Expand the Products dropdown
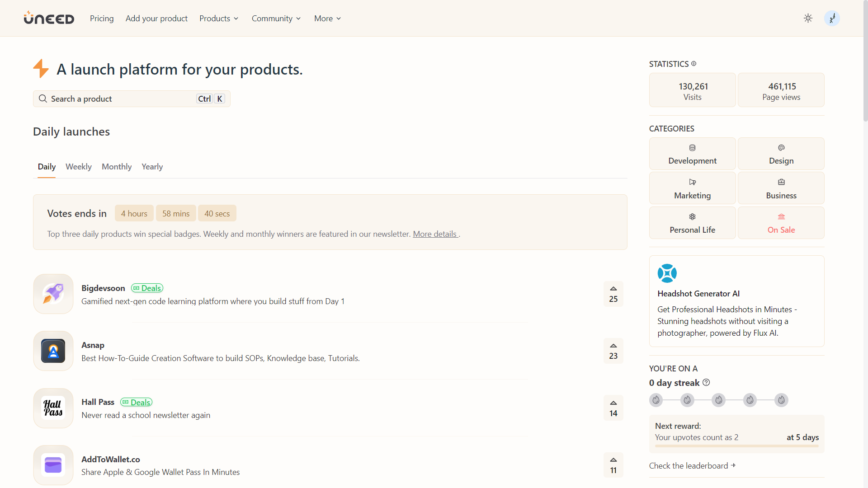This screenshot has height=488, width=868. 218,18
